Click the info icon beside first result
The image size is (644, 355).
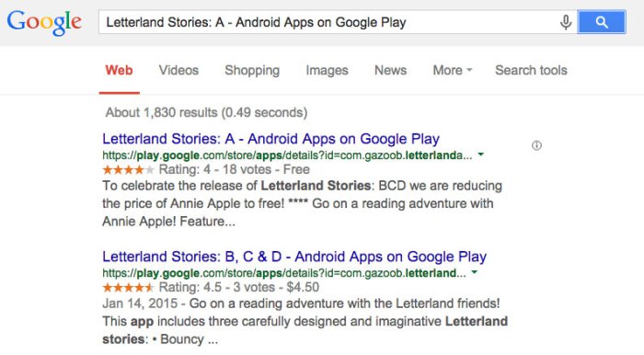536,145
